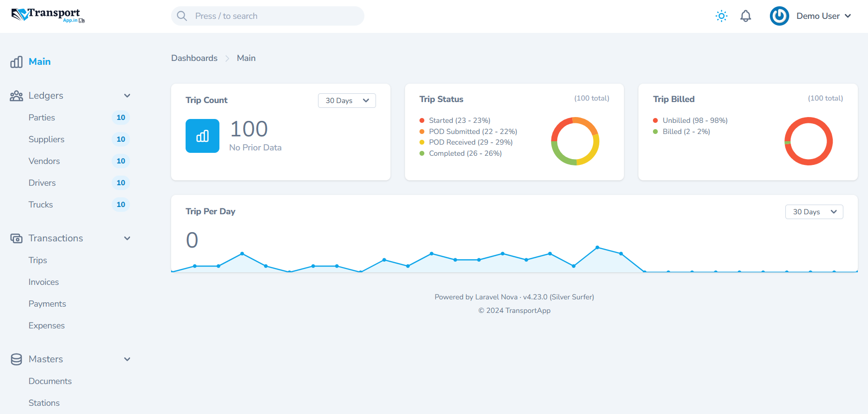Click the Ledgers people icon

coord(16,96)
